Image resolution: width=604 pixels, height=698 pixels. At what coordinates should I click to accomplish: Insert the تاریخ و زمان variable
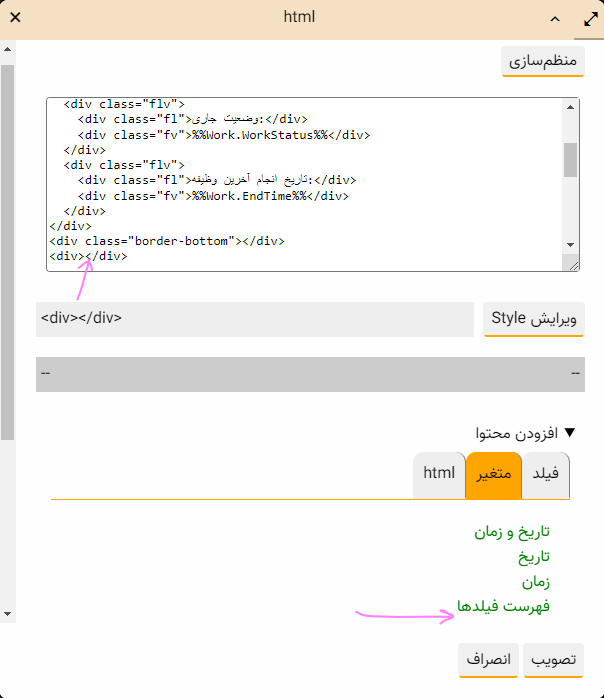[x=512, y=531]
